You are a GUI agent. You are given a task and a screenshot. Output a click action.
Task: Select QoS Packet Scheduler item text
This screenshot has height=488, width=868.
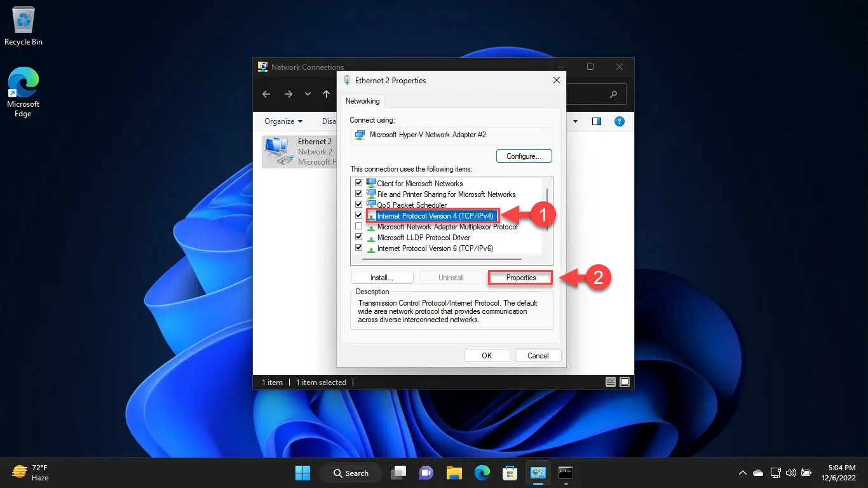(413, 205)
